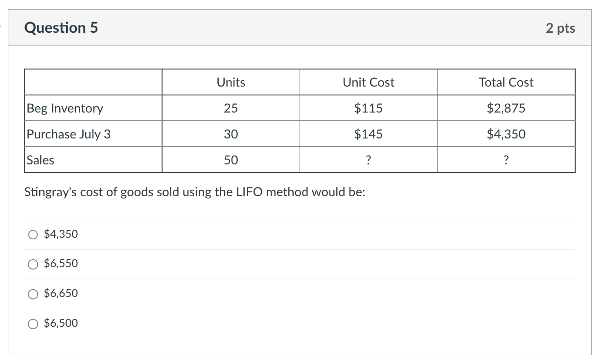The width and height of the screenshot is (604, 364).
Task: Click the Purchase July 3 row label
Action: tap(69, 134)
